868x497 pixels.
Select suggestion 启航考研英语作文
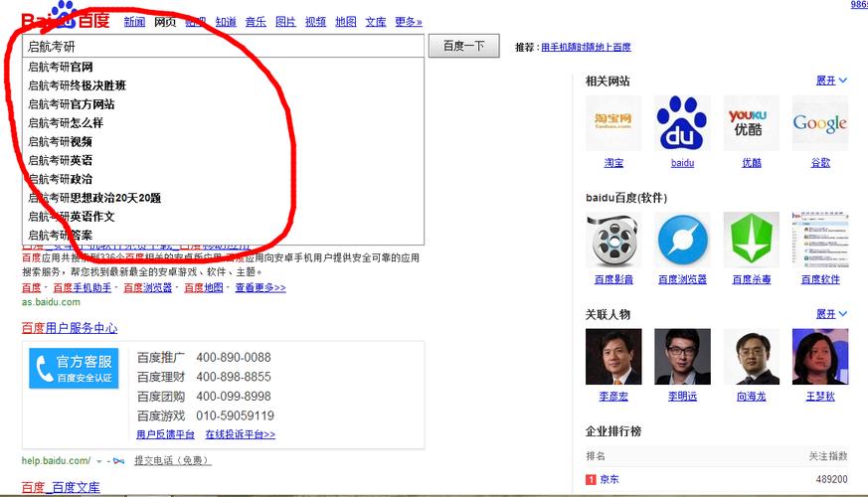point(223,217)
